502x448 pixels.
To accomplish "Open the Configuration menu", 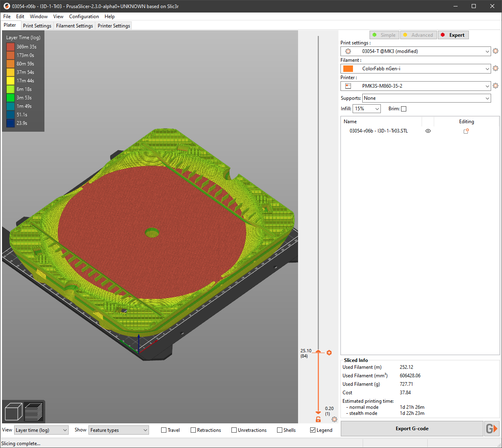I will coord(84,17).
